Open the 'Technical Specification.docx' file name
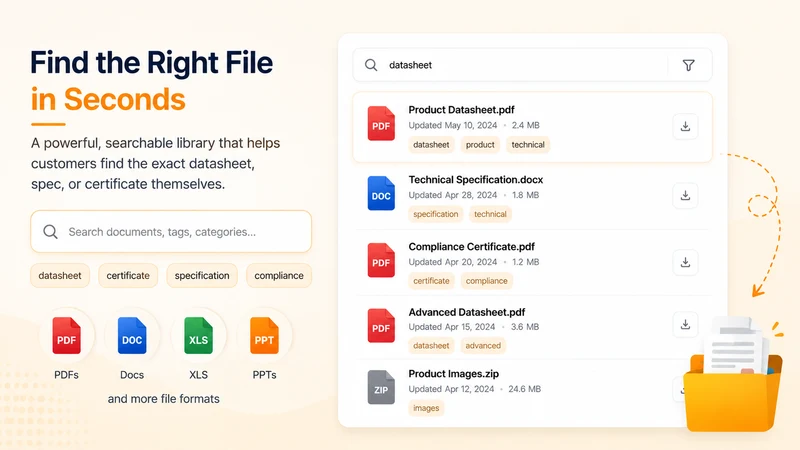The image size is (800, 450). [x=476, y=180]
